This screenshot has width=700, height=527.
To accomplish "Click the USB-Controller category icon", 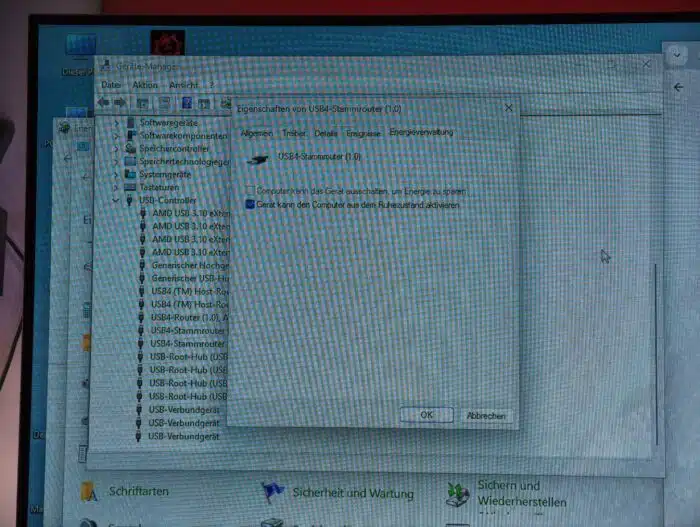I will pos(129,200).
